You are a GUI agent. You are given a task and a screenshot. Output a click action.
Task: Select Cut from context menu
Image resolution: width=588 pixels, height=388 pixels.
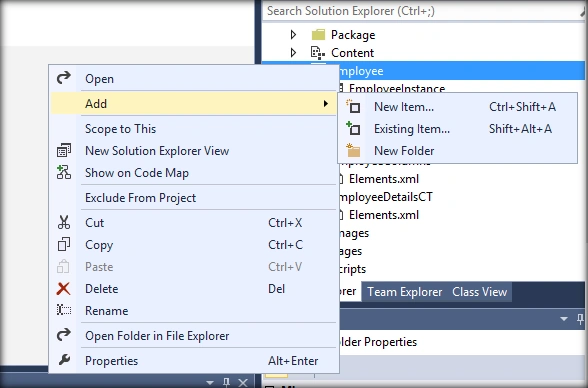pyautogui.click(x=194, y=223)
